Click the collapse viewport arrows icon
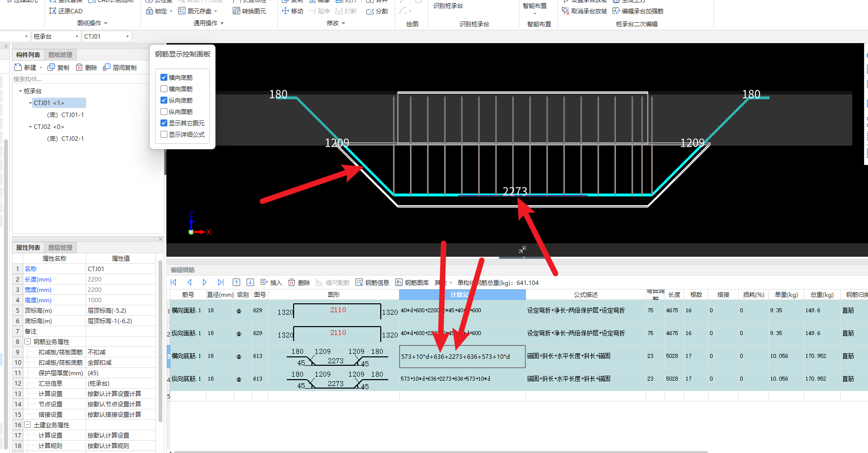The image size is (868, 453). tap(522, 250)
